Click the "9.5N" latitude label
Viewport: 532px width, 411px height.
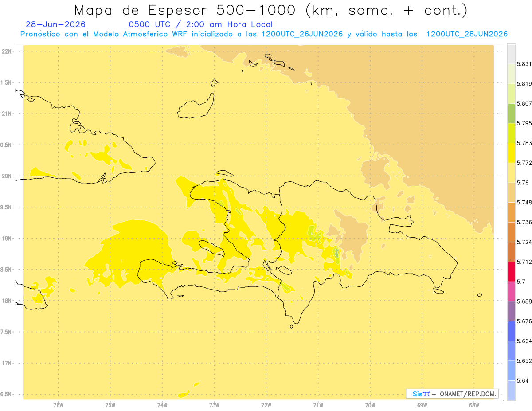7,207
